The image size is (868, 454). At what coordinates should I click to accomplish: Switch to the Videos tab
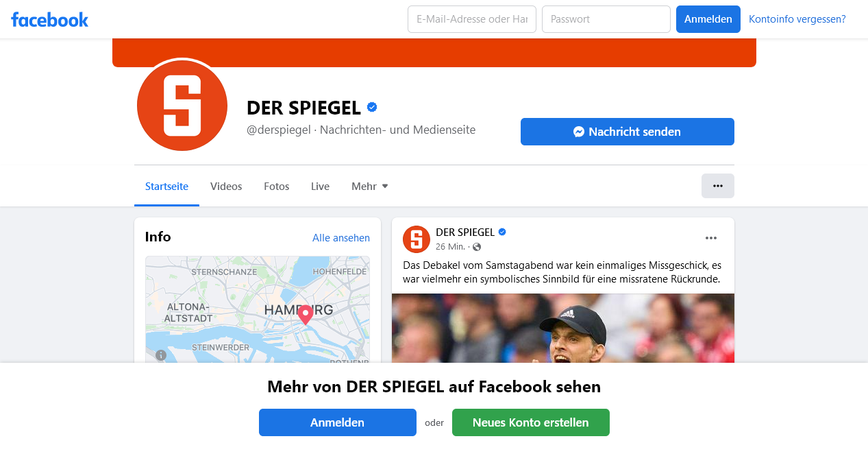pyautogui.click(x=226, y=187)
